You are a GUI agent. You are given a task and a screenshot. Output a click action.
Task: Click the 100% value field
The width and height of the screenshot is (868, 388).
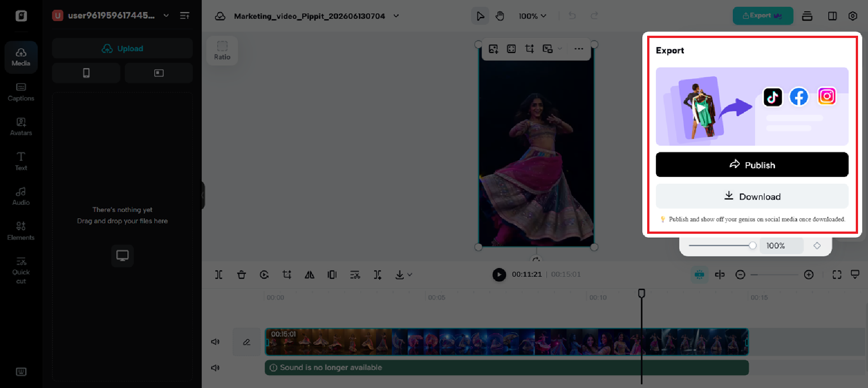(x=781, y=246)
